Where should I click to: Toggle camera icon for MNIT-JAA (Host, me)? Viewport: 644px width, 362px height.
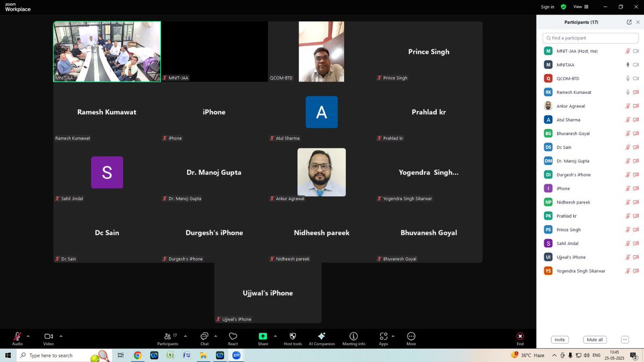click(636, 51)
